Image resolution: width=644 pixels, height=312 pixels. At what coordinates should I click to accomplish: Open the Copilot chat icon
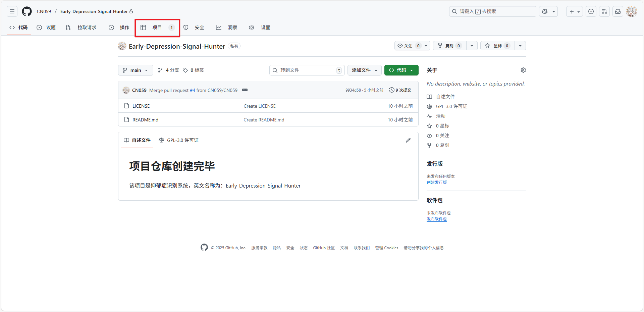tap(545, 11)
